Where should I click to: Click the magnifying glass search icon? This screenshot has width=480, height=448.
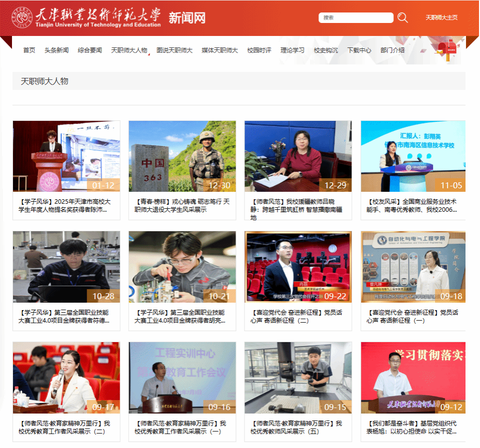click(402, 18)
